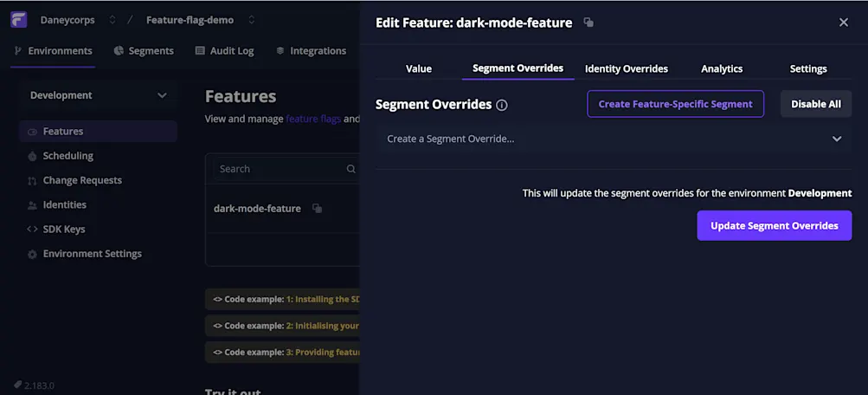This screenshot has width=868, height=395.
Task: Click the SDK Keys code icon
Action: [x=32, y=230]
